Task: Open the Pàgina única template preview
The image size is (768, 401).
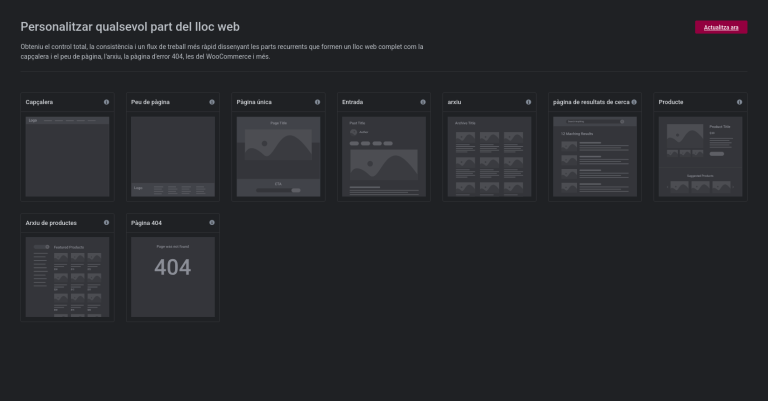Action: click(278, 156)
